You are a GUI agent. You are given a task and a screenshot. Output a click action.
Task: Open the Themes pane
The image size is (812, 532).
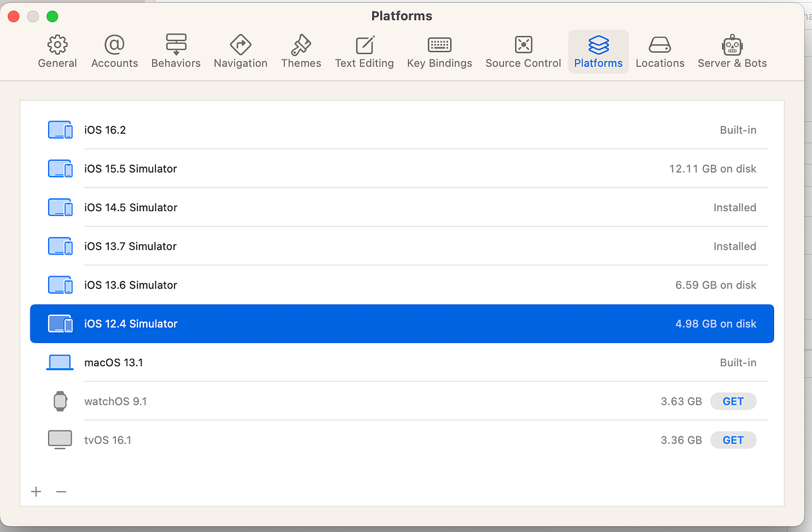pyautogui.click(x=301, y=51)
